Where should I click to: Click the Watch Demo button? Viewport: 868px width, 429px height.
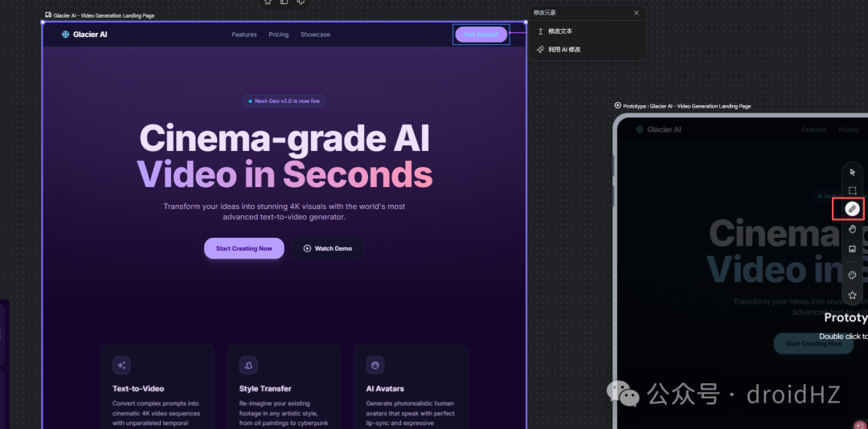[327, 248]
